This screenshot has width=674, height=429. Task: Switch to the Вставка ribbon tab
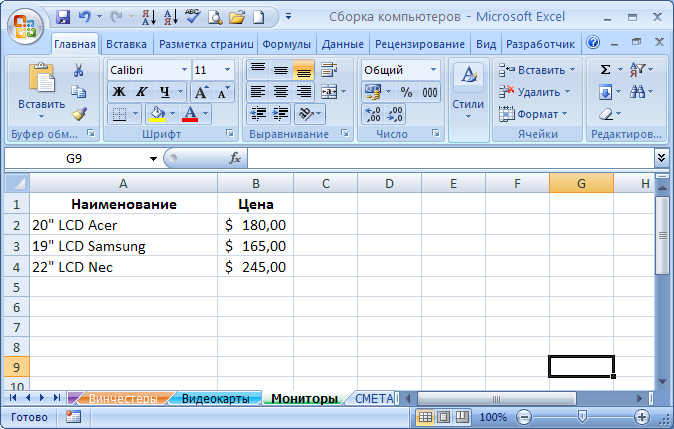coord(126,44)
